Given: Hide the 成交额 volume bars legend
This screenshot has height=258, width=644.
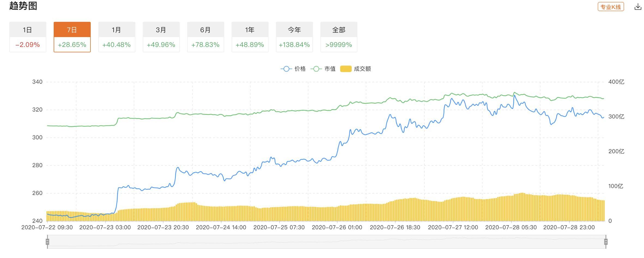Looking at the screenshot, I should coord(362,69).
